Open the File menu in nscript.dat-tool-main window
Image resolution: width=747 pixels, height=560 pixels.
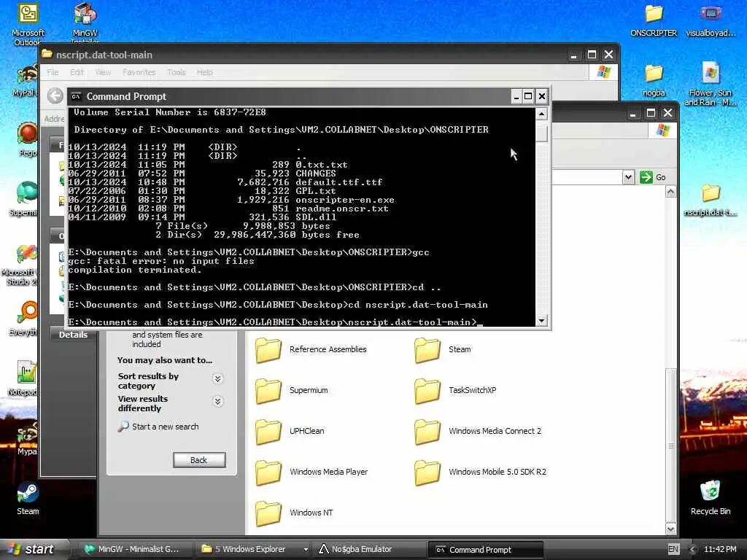tap(53, 72)
